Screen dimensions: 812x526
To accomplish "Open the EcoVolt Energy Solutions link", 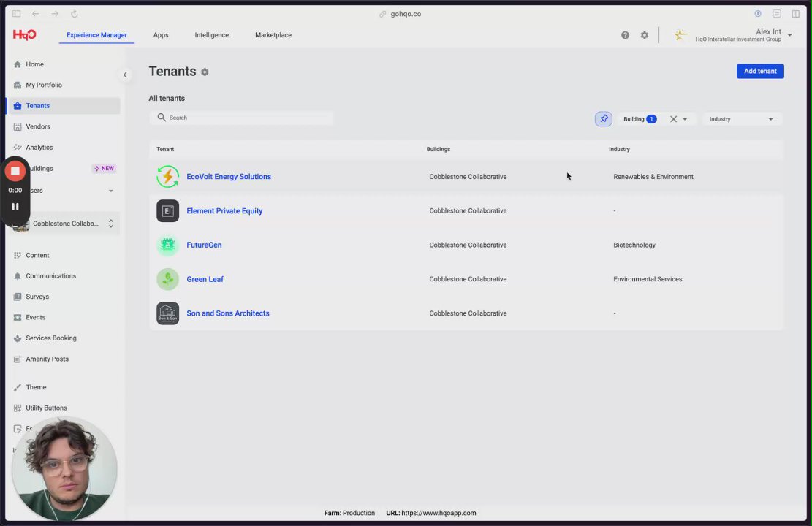I will click(229, 177).
